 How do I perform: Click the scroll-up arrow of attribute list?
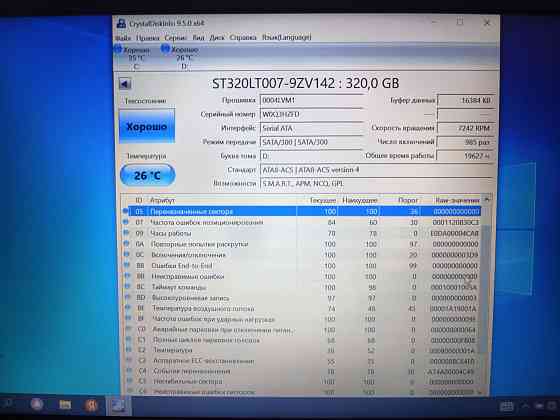[486, 199]
